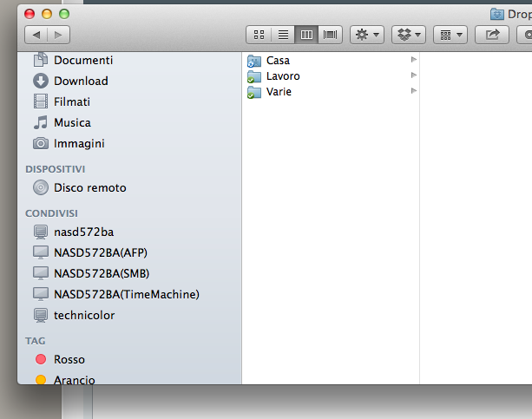Click the Share toolbar button

[x=492, y=35]
